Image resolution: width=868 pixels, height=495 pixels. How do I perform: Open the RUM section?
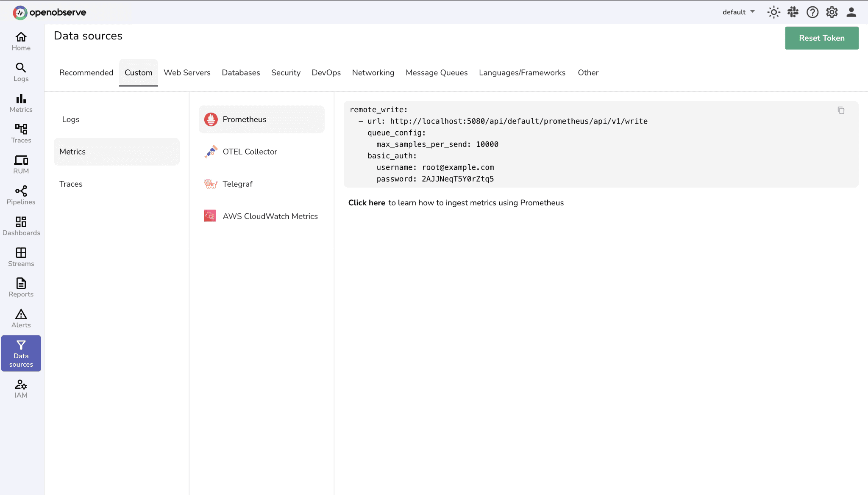click(21, 165)
